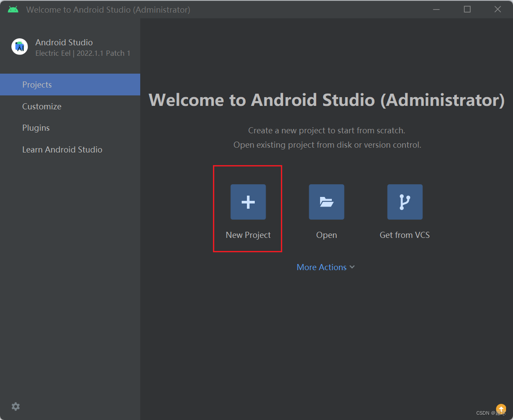Select the Projects section in the sidebar

(x=37, y=85)
